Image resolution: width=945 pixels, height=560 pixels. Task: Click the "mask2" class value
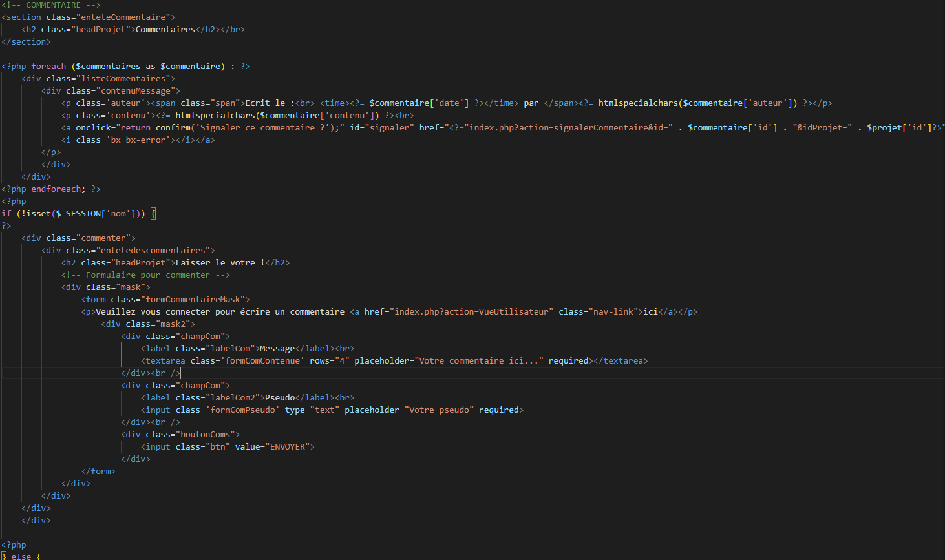(x=173, y=324)
